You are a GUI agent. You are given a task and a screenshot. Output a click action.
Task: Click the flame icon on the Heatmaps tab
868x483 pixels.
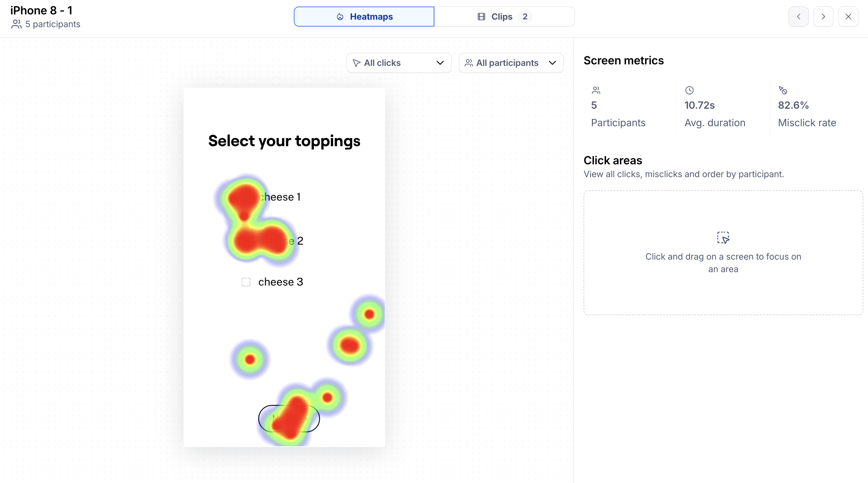[x=340, y=17]
